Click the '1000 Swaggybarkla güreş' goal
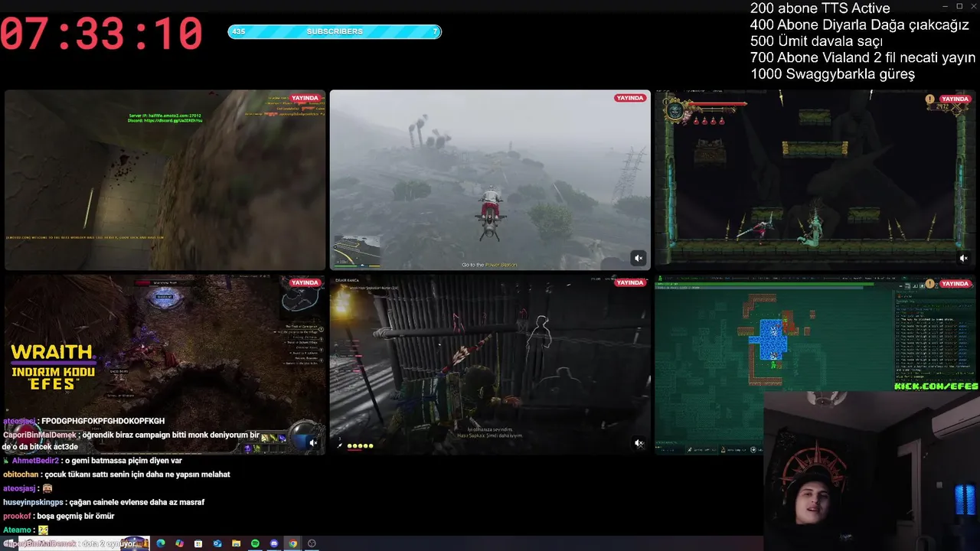The height and width of the screenshot is (551, 980). 832,74
